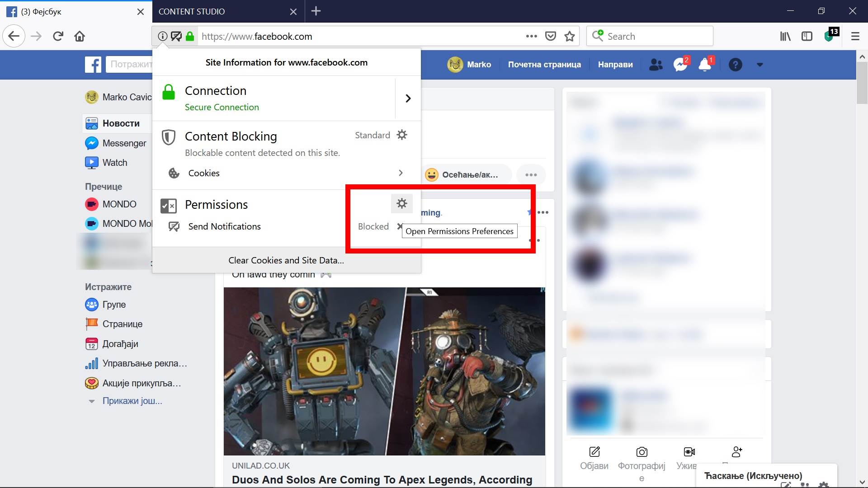The width and height of the screenshot is (868, 488).
Task: Open Догађаји in left sidebar
Action: [x=120, y=344]
